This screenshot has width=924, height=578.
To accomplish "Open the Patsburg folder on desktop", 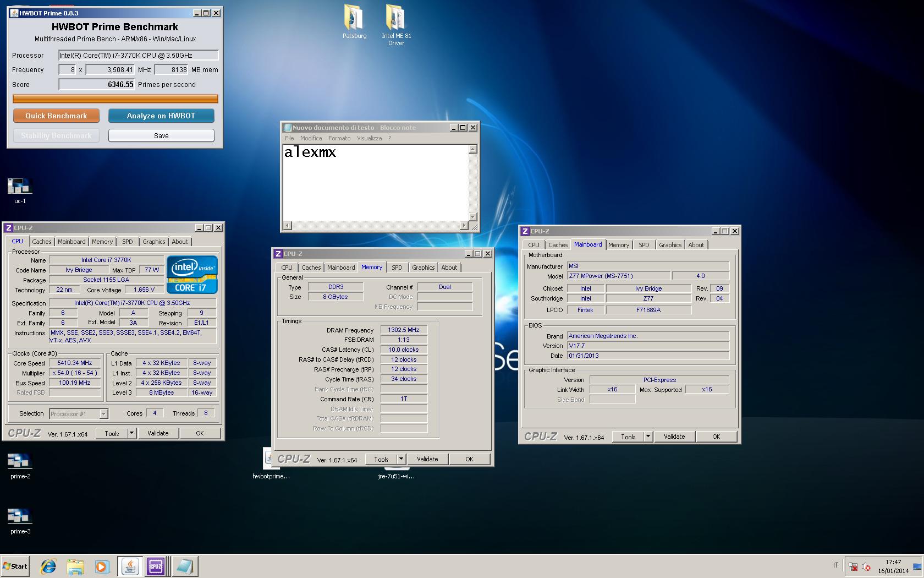I will pyautogui.click(x=354, y=22).
